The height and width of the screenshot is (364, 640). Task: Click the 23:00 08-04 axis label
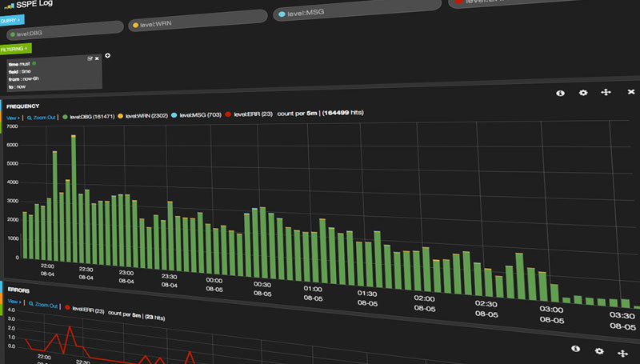tap(126, 277)
